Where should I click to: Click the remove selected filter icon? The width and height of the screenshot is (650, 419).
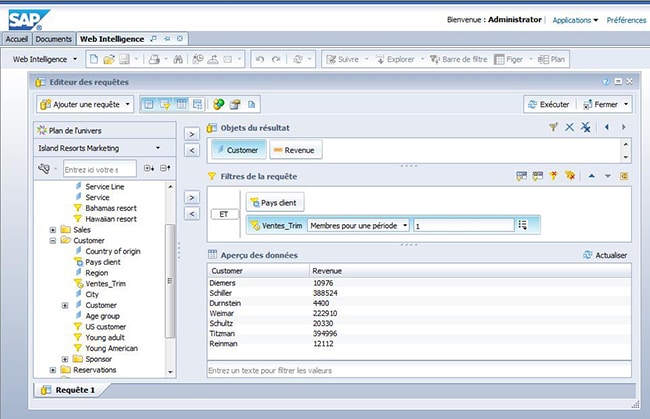pos(554,176)
